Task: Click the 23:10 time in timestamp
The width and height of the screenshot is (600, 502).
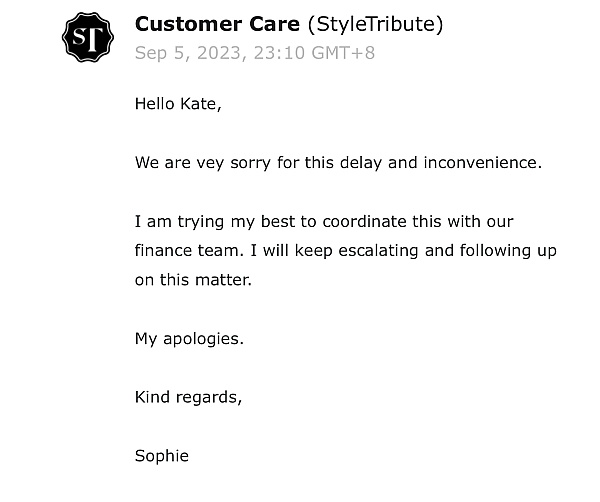Action: tap(279, 53)
